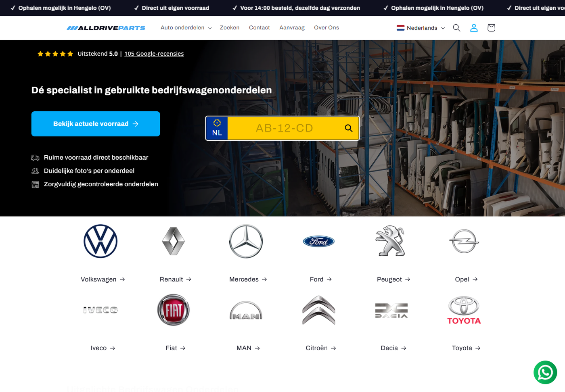Click the AllDriveParts logo
Screen dimensions: 565x392
tap(106, 28)
